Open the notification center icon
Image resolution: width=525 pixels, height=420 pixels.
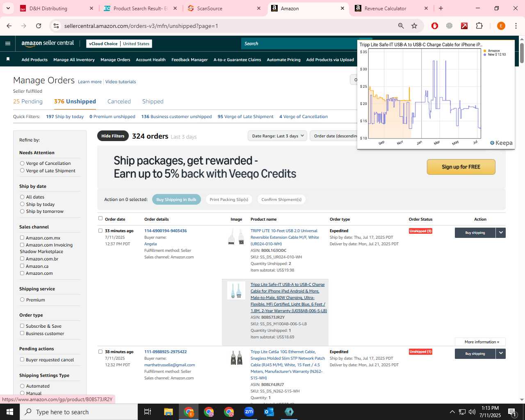tap(512, 412)
